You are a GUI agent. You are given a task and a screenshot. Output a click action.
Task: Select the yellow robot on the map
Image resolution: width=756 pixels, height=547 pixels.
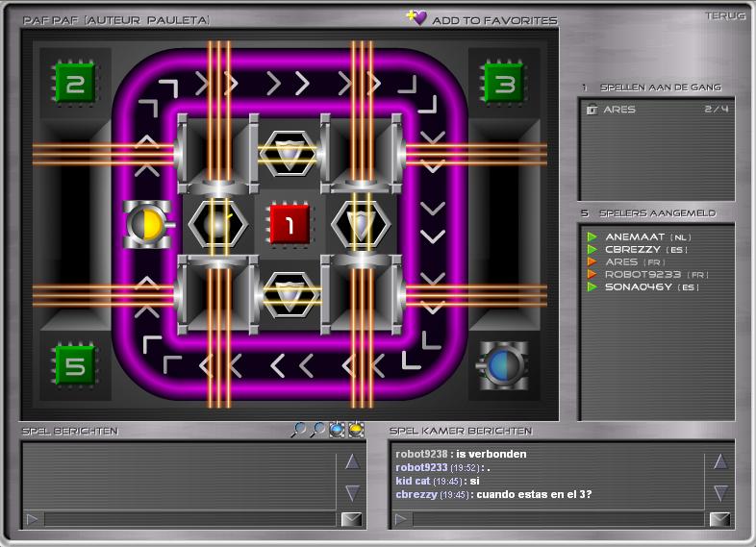point(148,225)
